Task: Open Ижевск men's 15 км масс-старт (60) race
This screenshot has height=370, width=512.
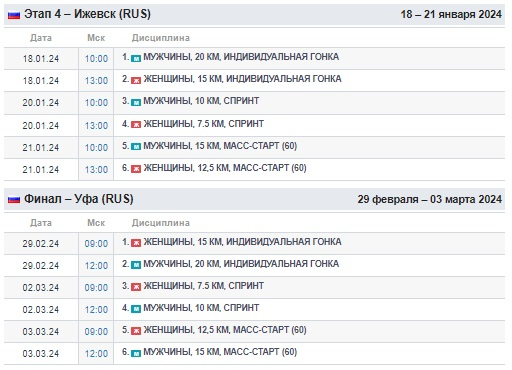Action: tap(220, 146)
